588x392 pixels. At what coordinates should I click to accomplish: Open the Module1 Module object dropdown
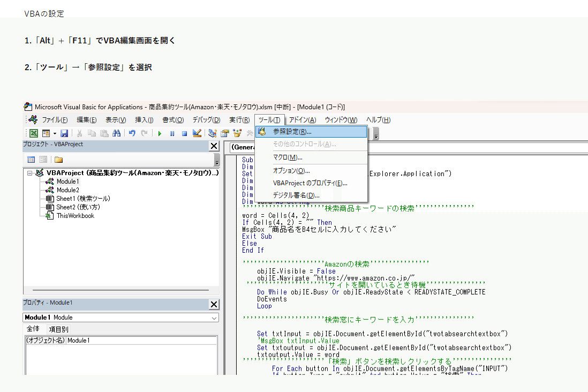point(214,318)
